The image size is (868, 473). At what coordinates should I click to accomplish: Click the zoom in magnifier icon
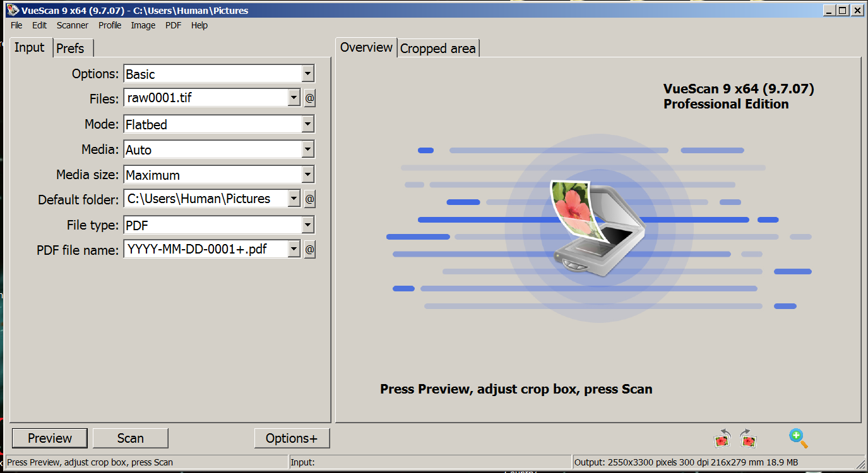pyautogui.click(x=798, y=438)
